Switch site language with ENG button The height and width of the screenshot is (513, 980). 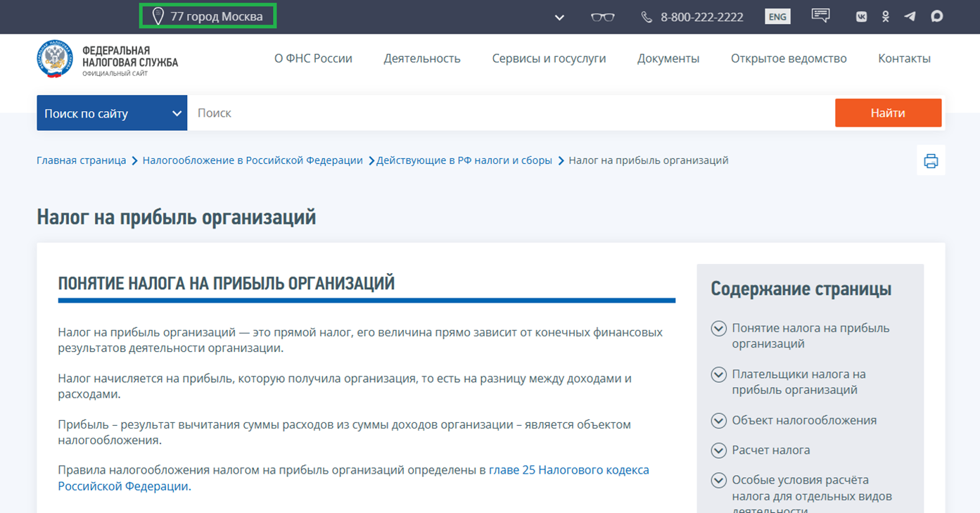[x=777, y=17]
